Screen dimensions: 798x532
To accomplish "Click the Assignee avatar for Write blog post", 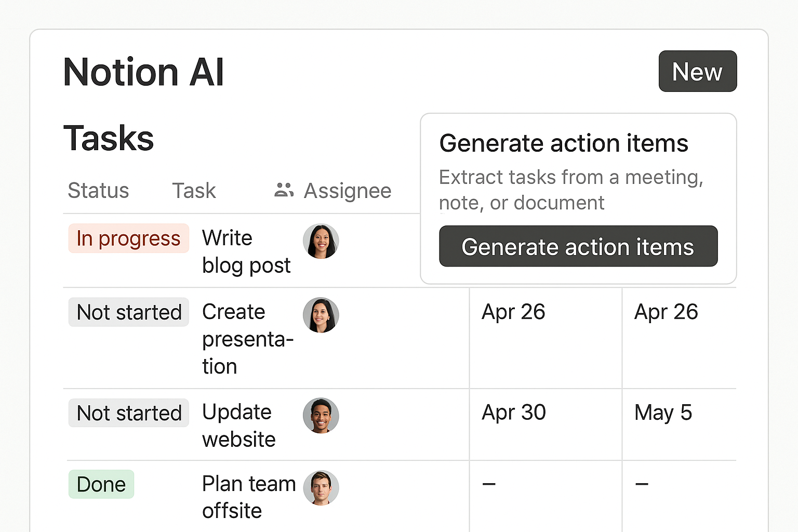I will point(321,241).
